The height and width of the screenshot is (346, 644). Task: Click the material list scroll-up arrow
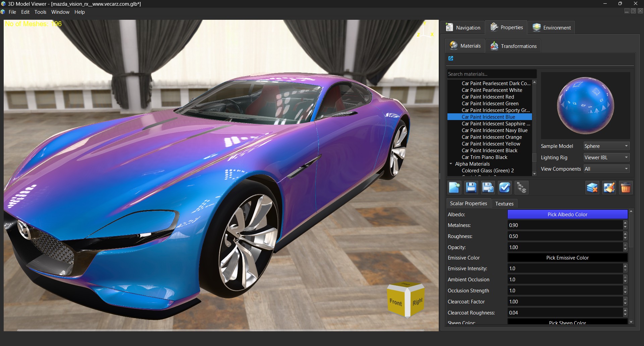534,82
